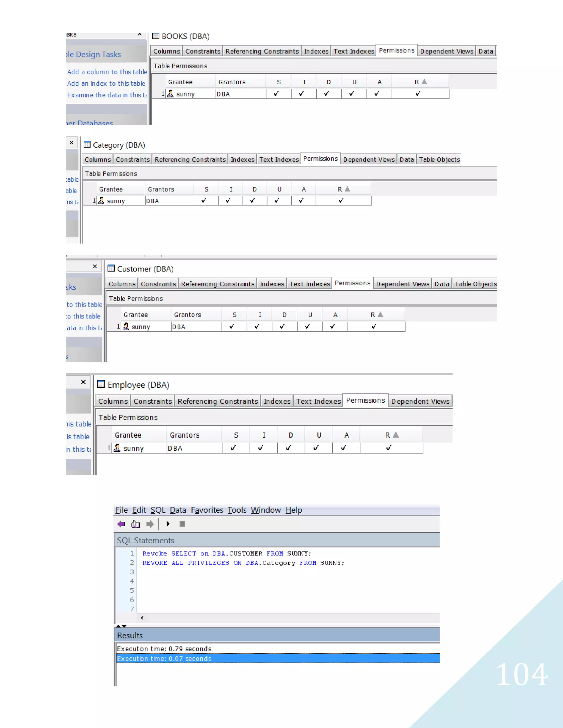Open the Window menu
The width and height of the screenshot is (563, 728).
point(266,510)
